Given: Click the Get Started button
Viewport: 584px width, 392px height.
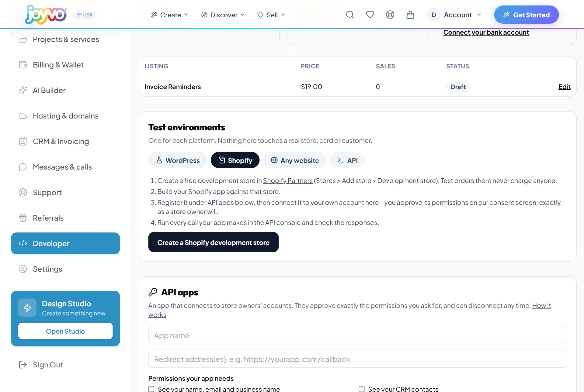Looking at the screenshot, I should (x=526, y=15).
